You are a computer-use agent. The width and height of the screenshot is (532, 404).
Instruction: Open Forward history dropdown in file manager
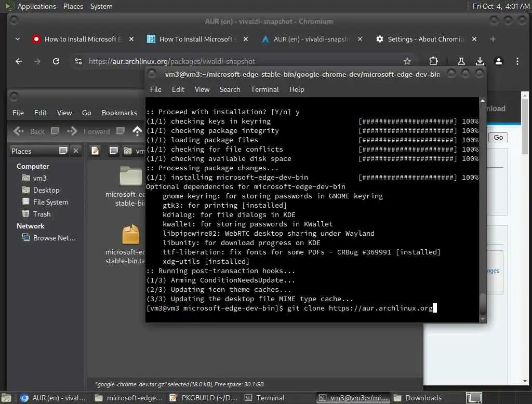point(120,131)
